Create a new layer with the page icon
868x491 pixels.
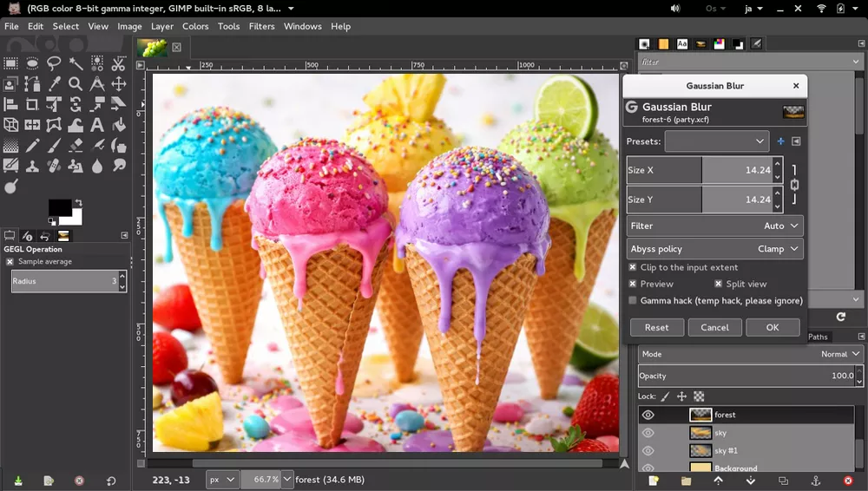(x=654, y=481)
